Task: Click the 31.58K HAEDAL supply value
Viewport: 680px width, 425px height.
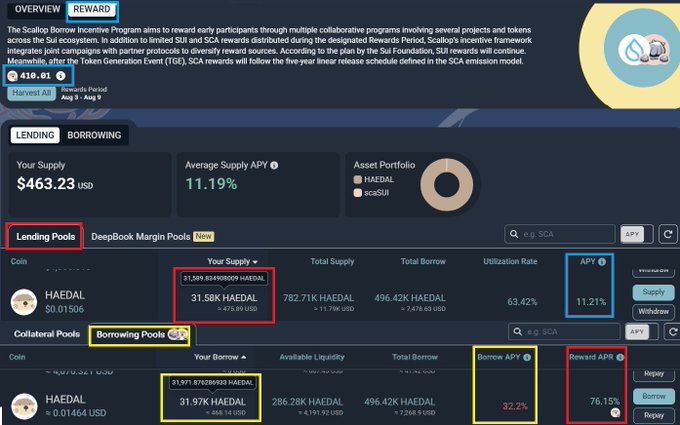Action: coord(224,298)
